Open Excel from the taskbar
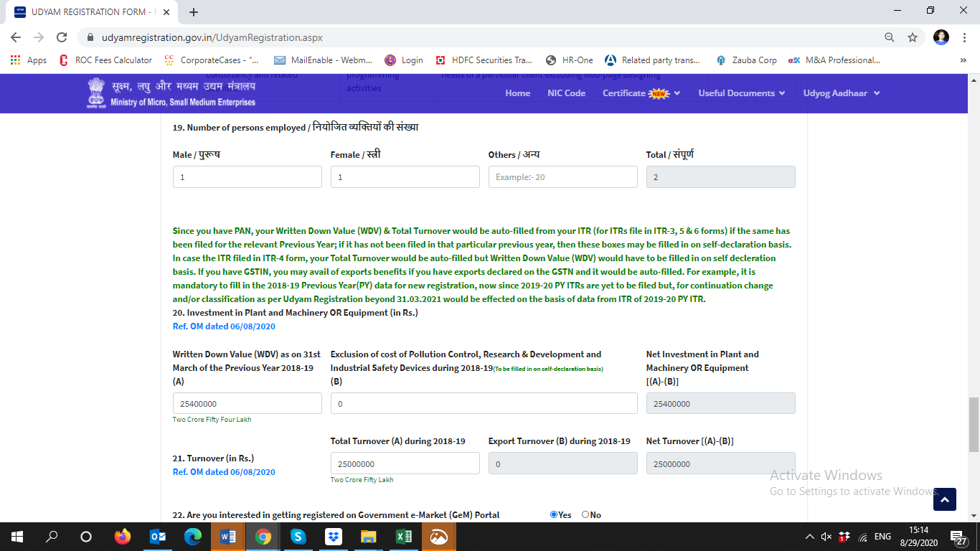Viewport: 980px width, 551px height. pos(404,537)
